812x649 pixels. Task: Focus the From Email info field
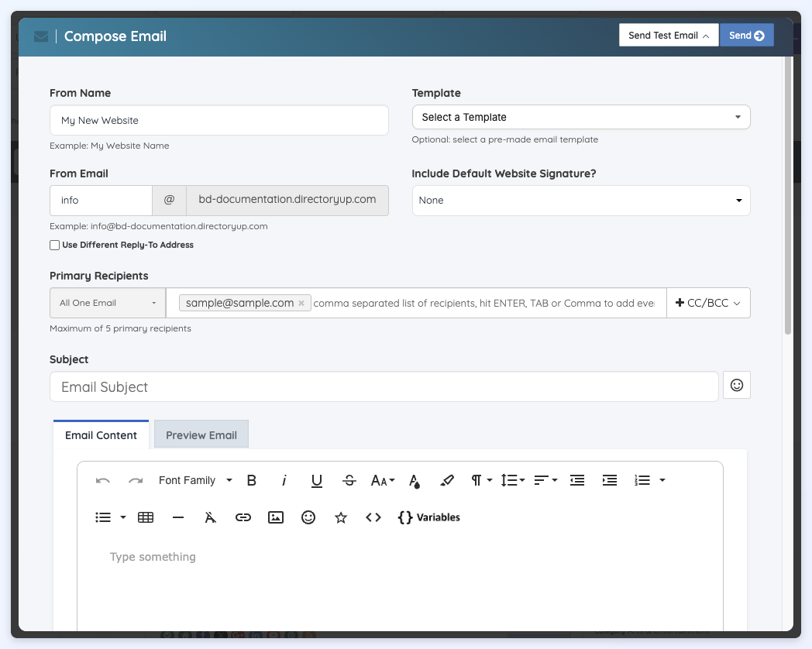coord(101,201)
